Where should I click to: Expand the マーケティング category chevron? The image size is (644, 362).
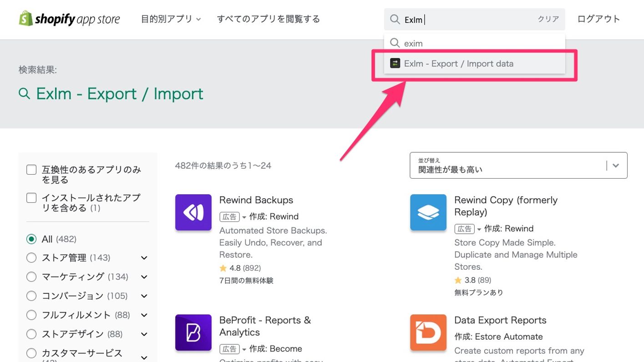pos(144,277)
